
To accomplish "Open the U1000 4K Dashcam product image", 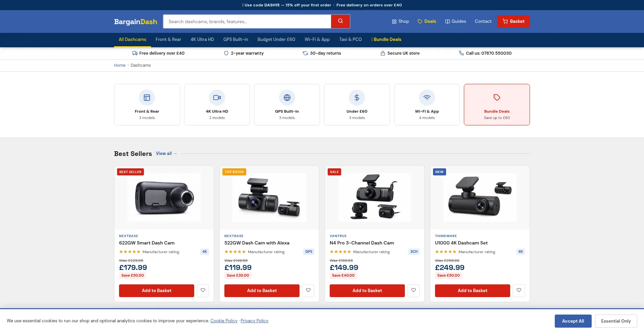I will point(480,198).
